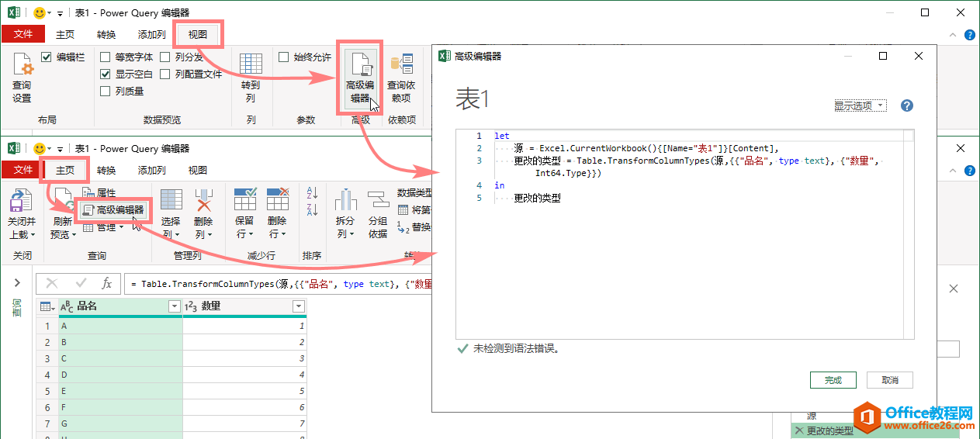The height and width of the screenshot is (439, 980).
Task: Close the query settings pane with its X
Action: point(954,289)
